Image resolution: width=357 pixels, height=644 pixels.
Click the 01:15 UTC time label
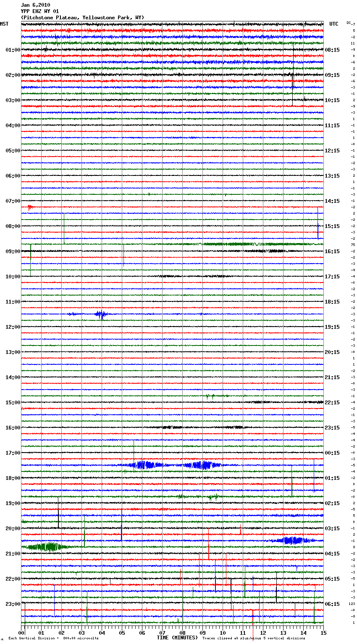[x=332, y=478]
